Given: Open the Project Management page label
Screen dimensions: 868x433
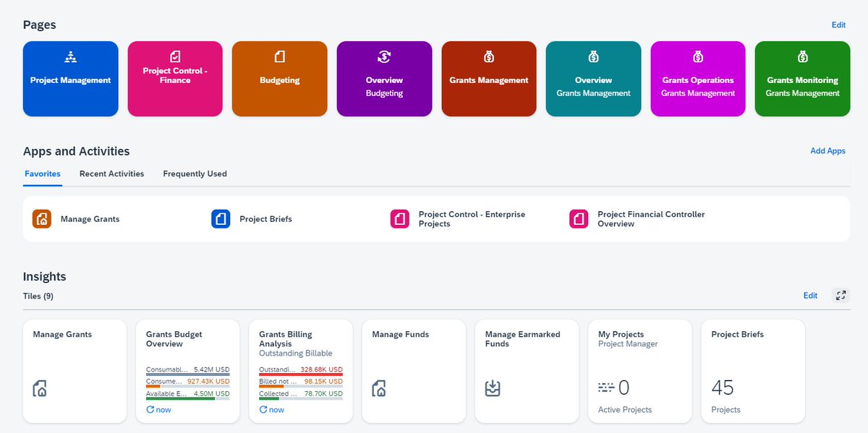Looking at the screenshot, I should [x=70, y=80].
